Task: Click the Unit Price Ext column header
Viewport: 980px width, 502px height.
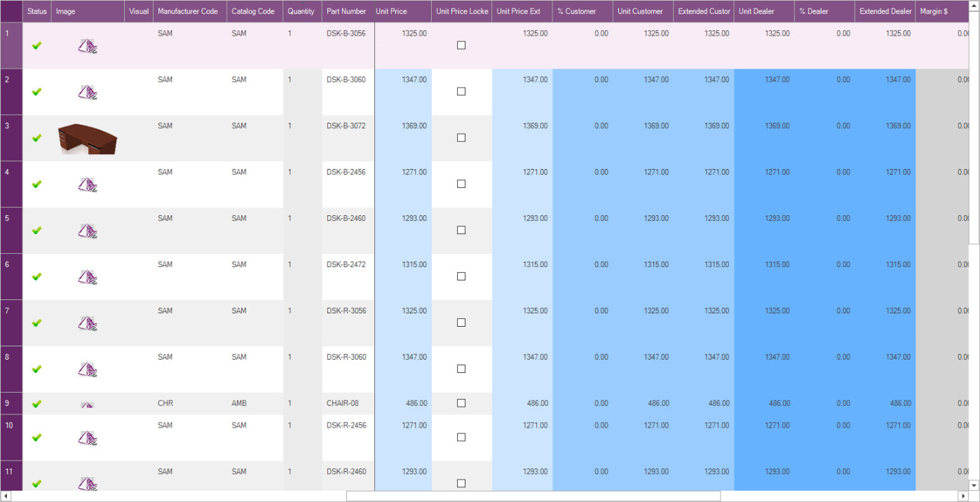Action: (522, 11)
